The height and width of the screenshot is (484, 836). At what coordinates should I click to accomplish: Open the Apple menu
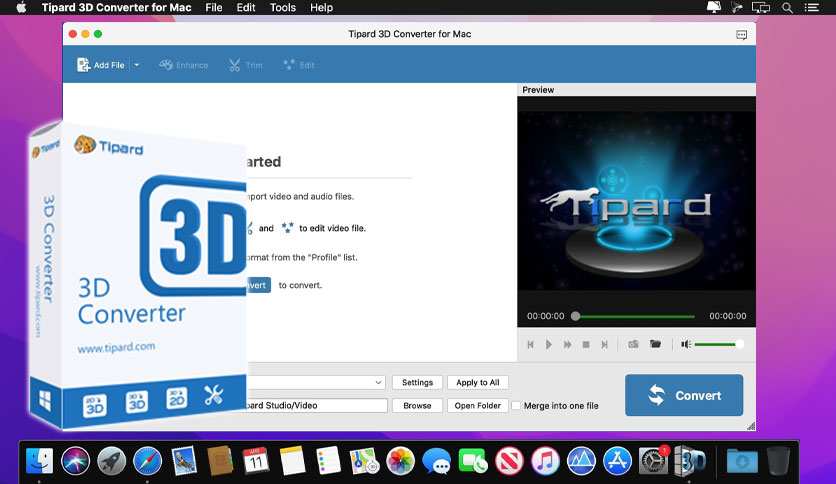tap(21, 7)
